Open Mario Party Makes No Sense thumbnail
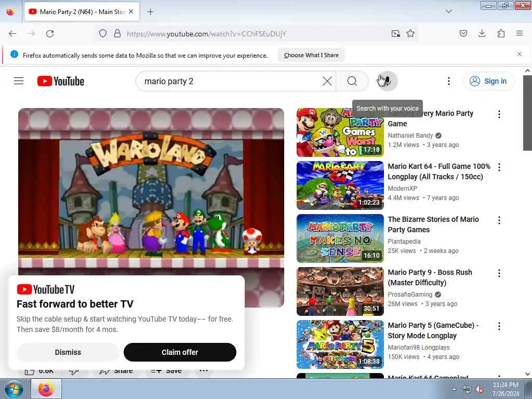532x399 pixels. [x=340, y=238]
